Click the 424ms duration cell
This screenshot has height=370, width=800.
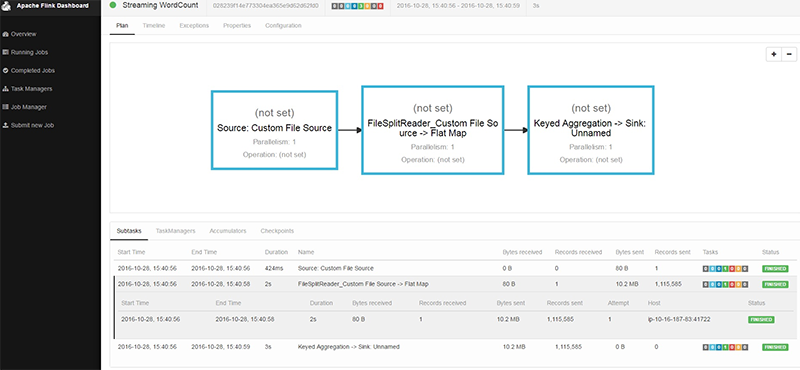pos(274,268)
